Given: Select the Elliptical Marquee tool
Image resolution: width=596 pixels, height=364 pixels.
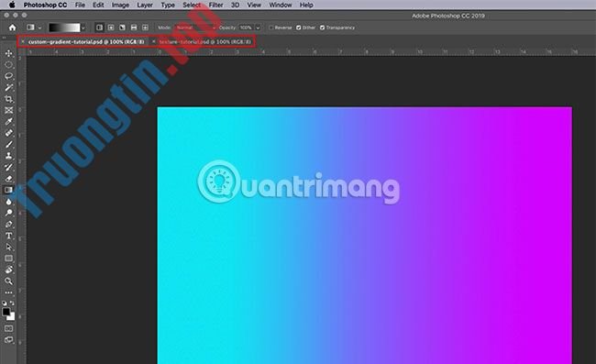Looking at the screenshot, I should (x=9, y=64).
